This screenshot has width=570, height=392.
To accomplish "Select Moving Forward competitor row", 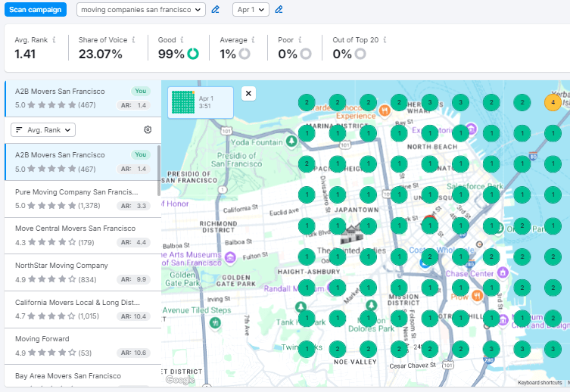I will point(83,347).
